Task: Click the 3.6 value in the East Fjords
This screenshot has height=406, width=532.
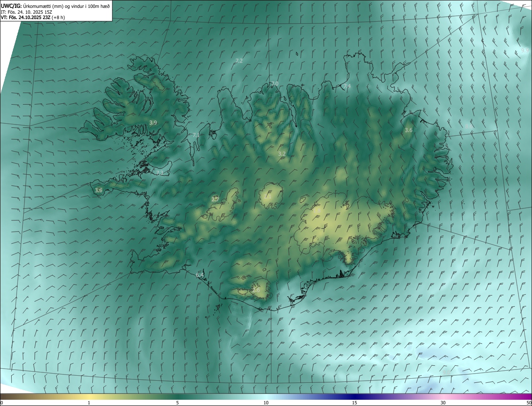Action: coord(409,130)
